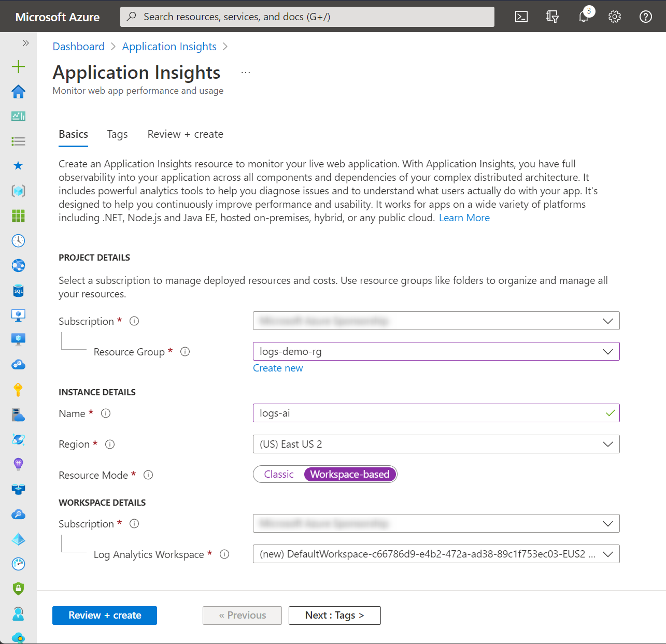666x644 pixels.
Task: Open Help and support person icon
Action: coord(18,613)
